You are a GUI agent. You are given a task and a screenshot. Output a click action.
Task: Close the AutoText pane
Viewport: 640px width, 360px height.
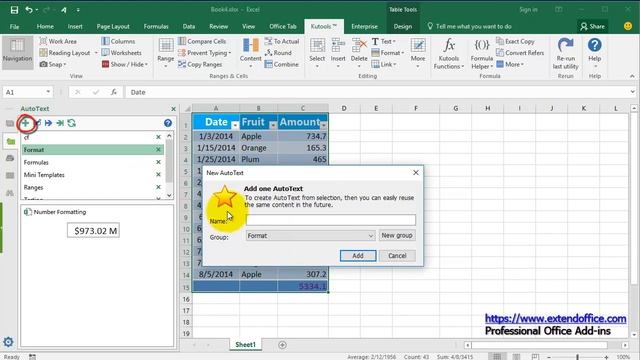coord(173,109)
